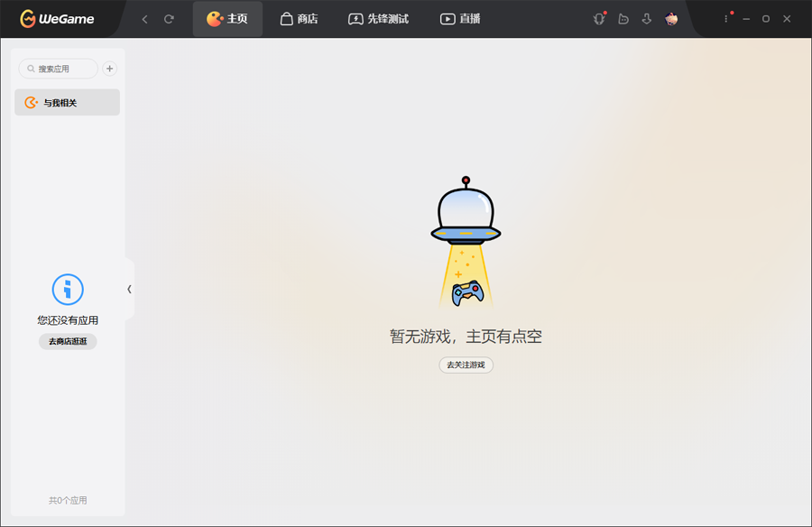Click the plus icon to add an application
Viewport: 812px width, 527px height.
click(x=109, y=68)
